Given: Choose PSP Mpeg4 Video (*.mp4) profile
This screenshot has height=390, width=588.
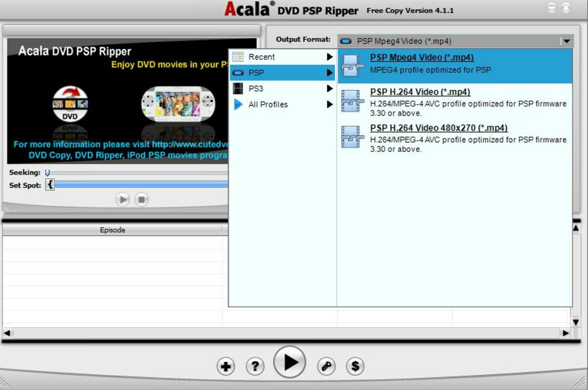Looking at the screenshot, I should tap(455, 66).
